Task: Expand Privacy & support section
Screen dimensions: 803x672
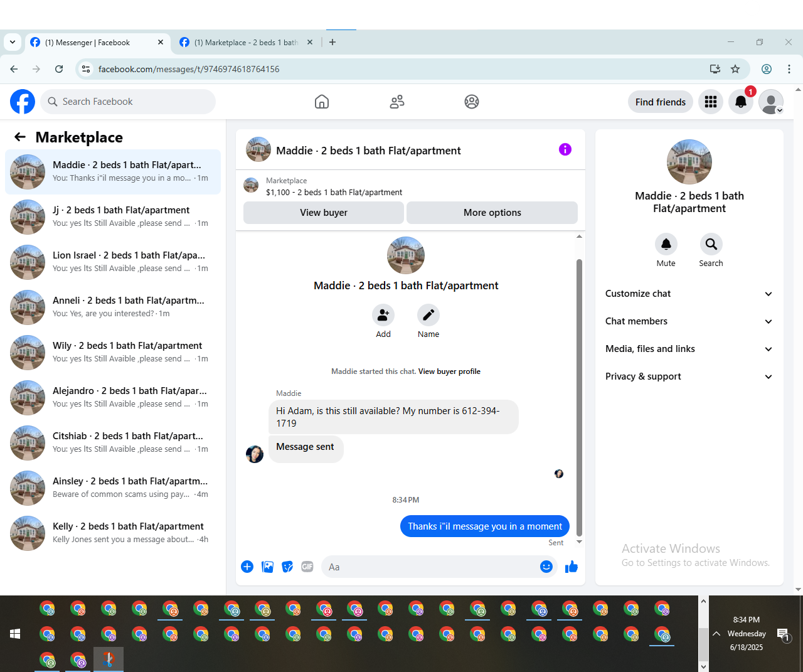Action: [689, 376]
